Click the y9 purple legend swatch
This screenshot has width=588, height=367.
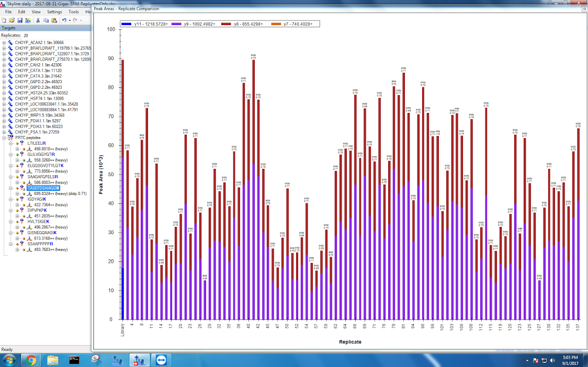coord(176,24)
